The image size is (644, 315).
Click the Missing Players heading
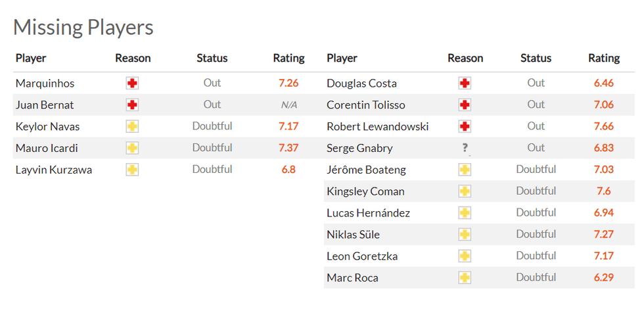(83, 27)
